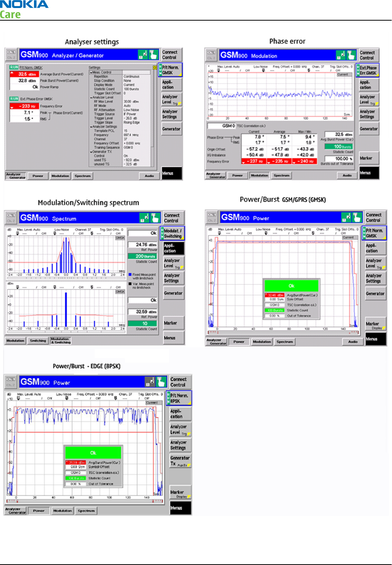This screenshot has height=565, width=392.
Task: Open Analyzer Level softkey in Analyzer / Generator window
Action: [171, 99]
